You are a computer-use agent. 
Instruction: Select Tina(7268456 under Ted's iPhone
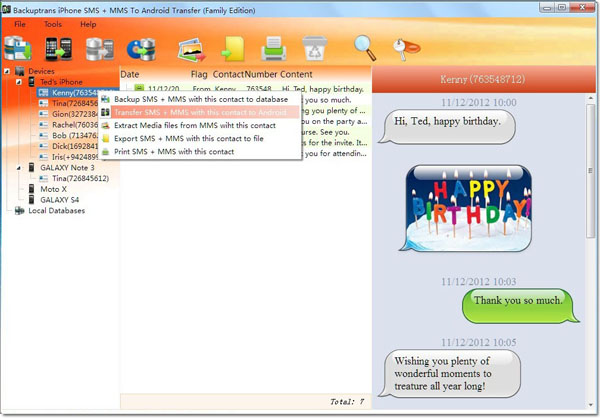click(75, 103)
